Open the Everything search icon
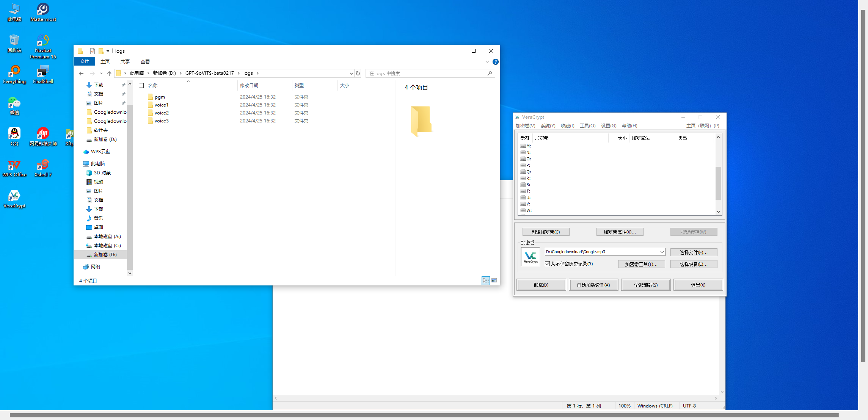This screenshot has width=868, height=420. coord(14,74)
